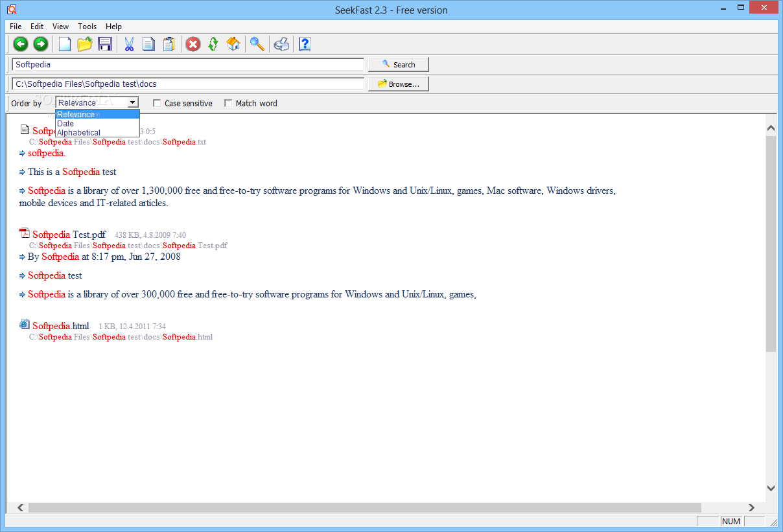The width and height of the screenshot is (783, 532).
Task: Open the Edit menu
Action: click(37, 27)
